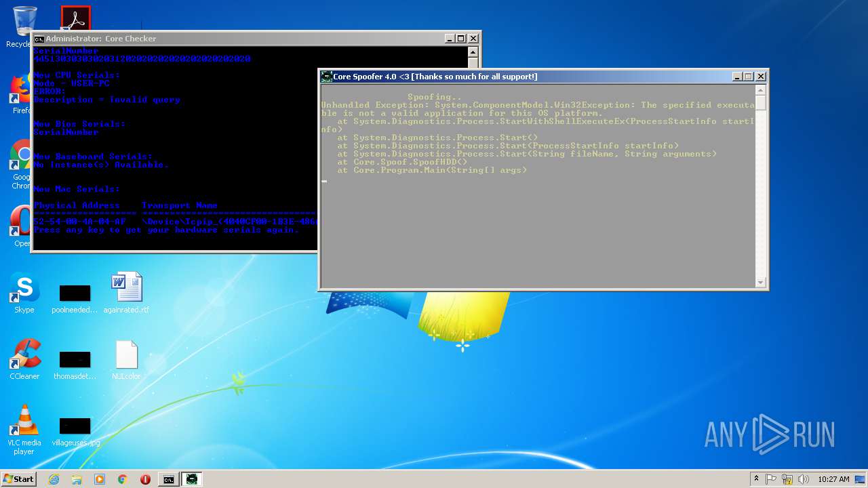Click Core Spoofer scrollbar up arrow
Image resolution: width=868 pixels, height=488 pixels.
(760, 90)
